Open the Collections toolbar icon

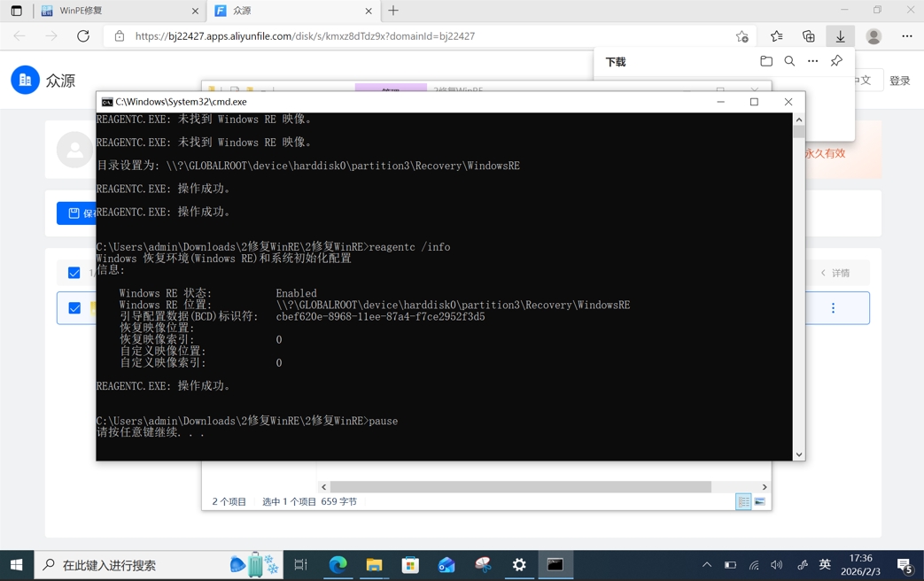(x=809, y=36)
